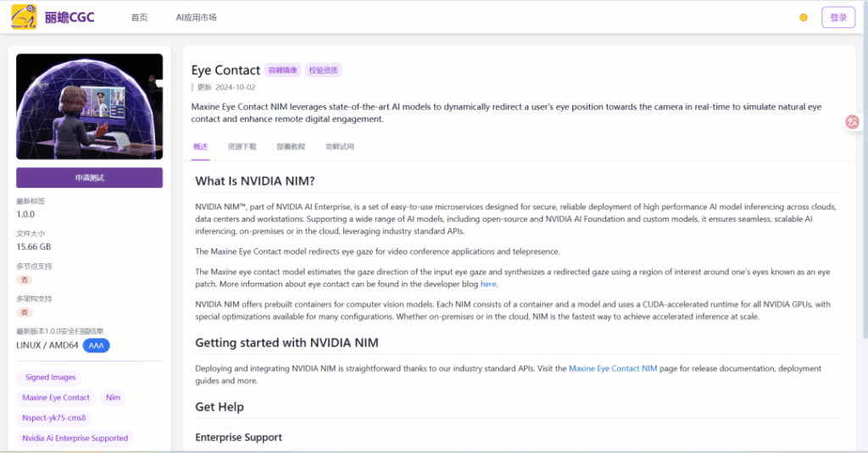Image resolution: width=868 pixels, height=453 pixels.
Task: Click the version value 1.0.0
Action: click(x=25, y=214)
